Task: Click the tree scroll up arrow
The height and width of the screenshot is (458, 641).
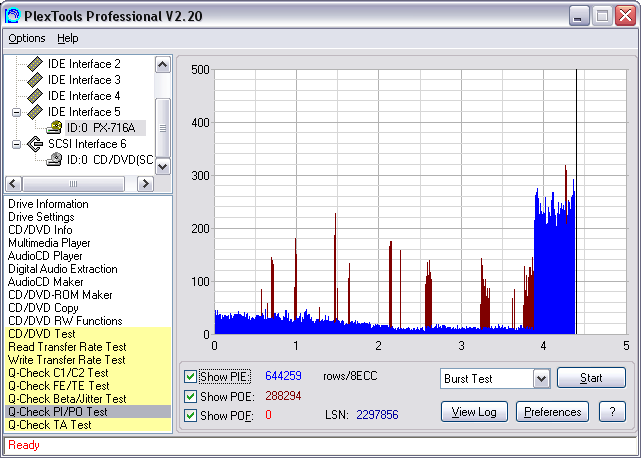Action: point(163,65)
